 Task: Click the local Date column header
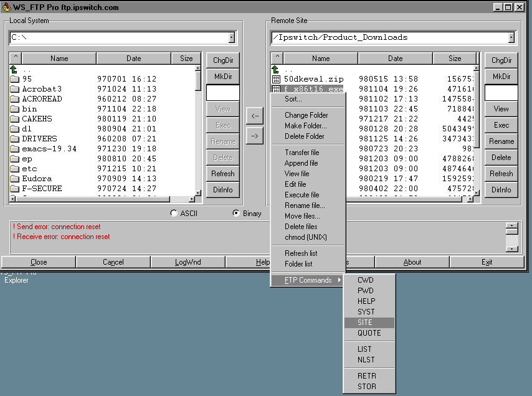(x=134, y=59)
